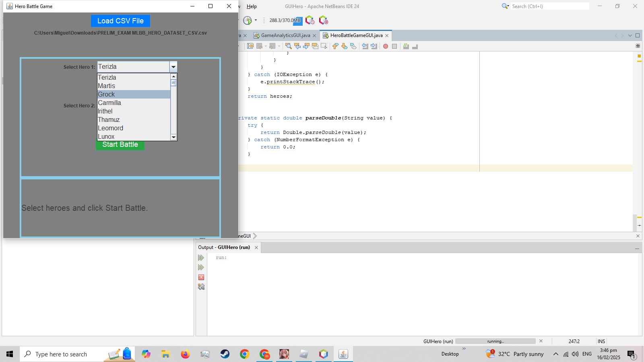Open Output panel settings wrench icon
Image resolution: width=644 pixels, height=362 pixels.
pyautogui.click(x=201, y=287)
